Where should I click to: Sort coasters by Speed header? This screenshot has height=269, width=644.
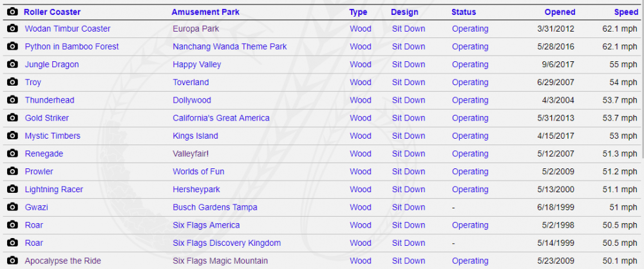pyautogui.click(x=627, y=12)
